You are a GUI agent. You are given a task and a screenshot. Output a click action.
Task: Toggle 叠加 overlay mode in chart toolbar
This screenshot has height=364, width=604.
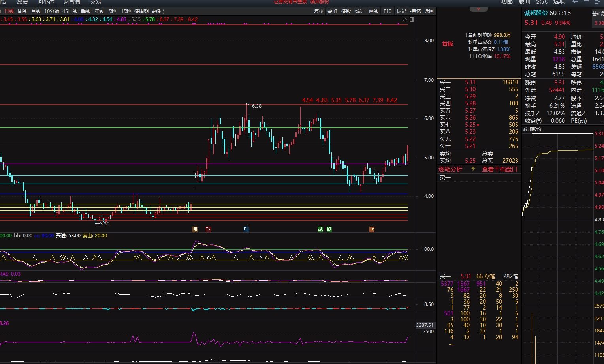pyautogui.click(x=332, y=11)
